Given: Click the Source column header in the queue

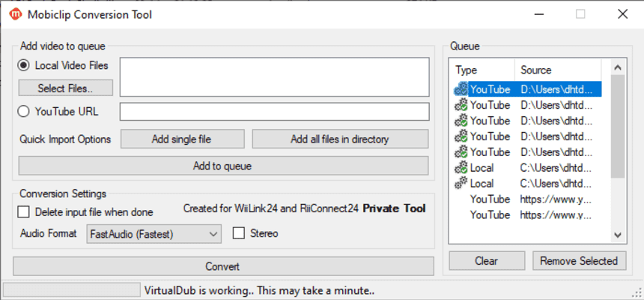Looking at the screenshot, I should click(562, 70).
